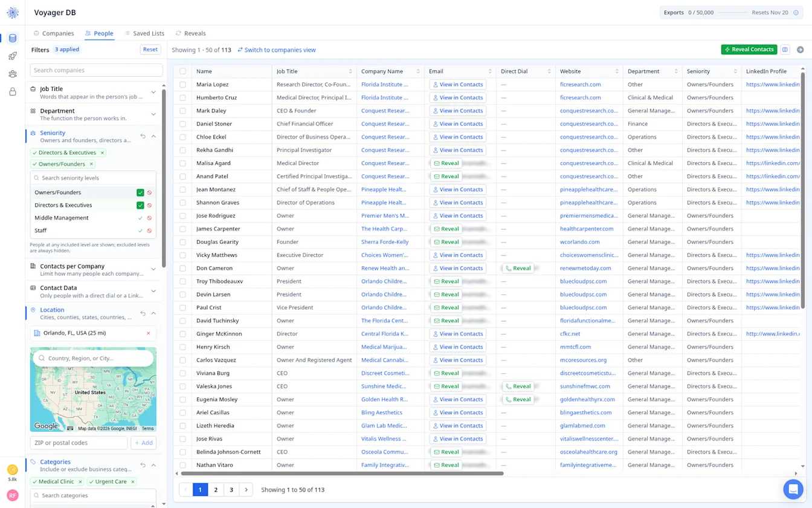
Task: Open the chat support bubble
Action: (x=793, y=489)
